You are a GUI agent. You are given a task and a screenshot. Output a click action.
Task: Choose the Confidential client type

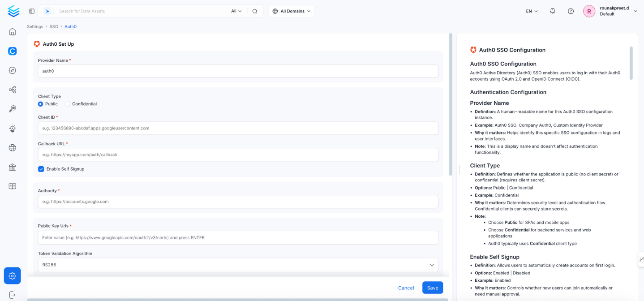click(67, 103)
